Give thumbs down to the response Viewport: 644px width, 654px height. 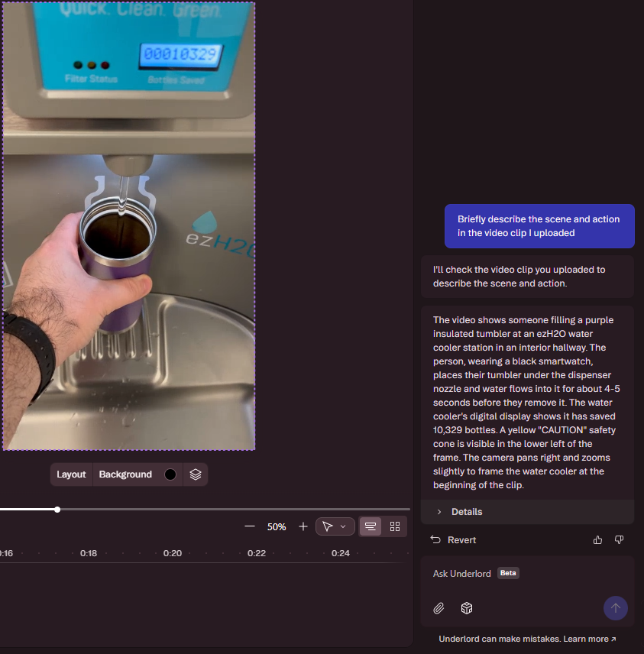[x=619, y=540]
